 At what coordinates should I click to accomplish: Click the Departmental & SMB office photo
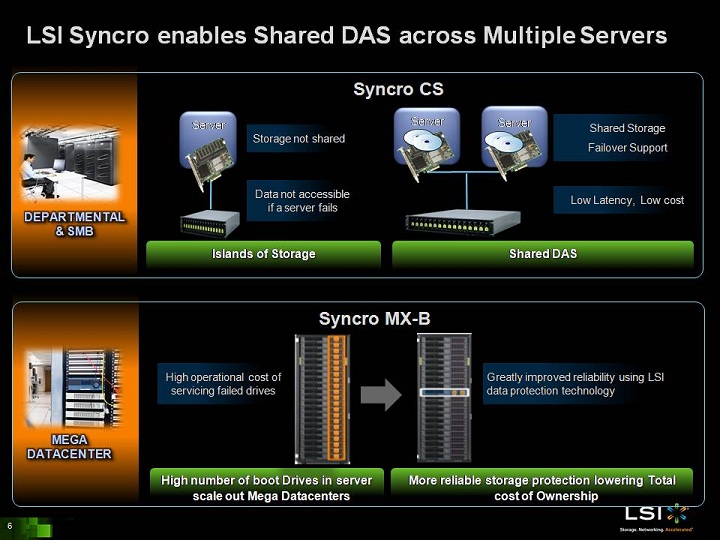tap(70, 164)
